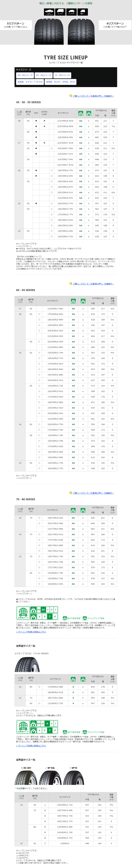Jump to 45～55シリーズ size section
Screen dimensions: 132x868
(x=25, y=75)
